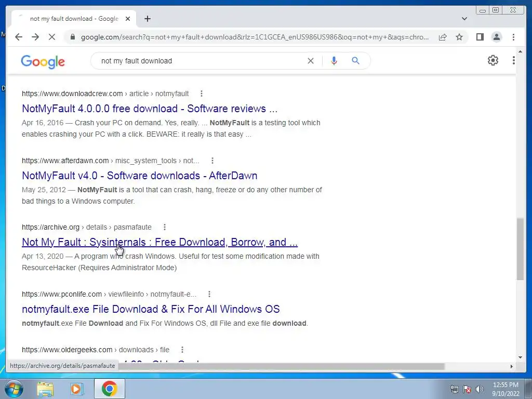The image size is (532, 399).
Task: Click the 'Apr 16, 2016' snippet text
Action: pyautogui.click(x=43, y=123)
